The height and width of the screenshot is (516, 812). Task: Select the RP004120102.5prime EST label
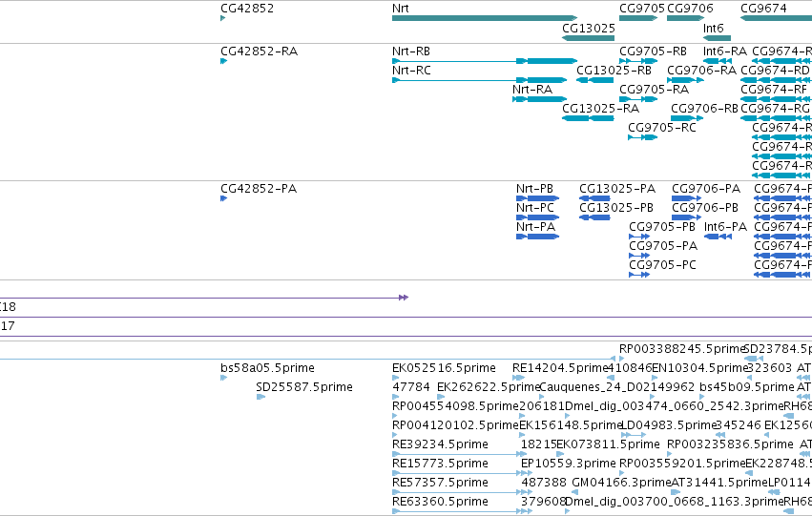[x=455, y=426]
